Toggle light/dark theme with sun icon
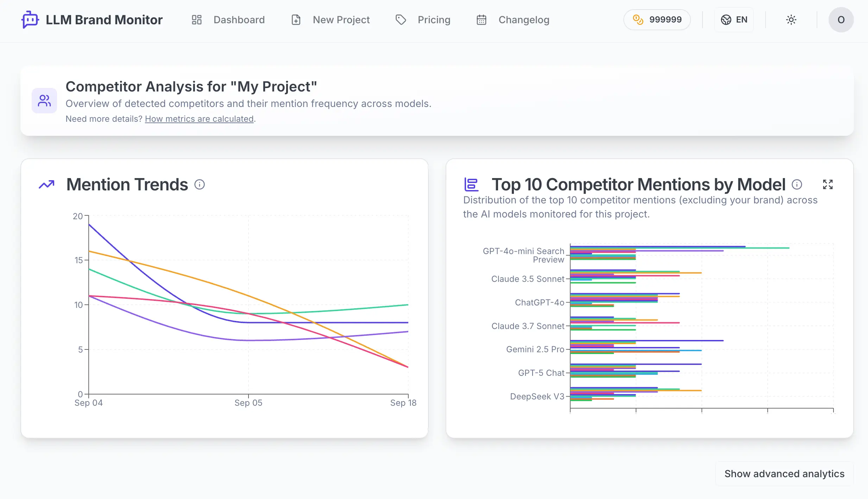 point(791,20)
